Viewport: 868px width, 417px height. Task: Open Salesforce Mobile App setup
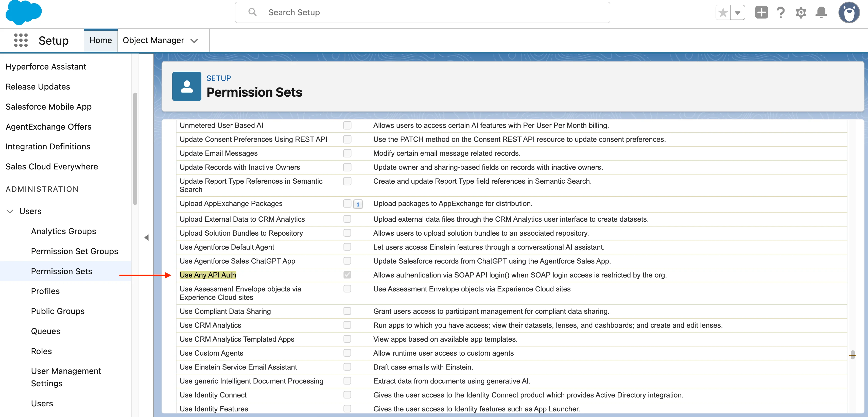tap(48, 107)
